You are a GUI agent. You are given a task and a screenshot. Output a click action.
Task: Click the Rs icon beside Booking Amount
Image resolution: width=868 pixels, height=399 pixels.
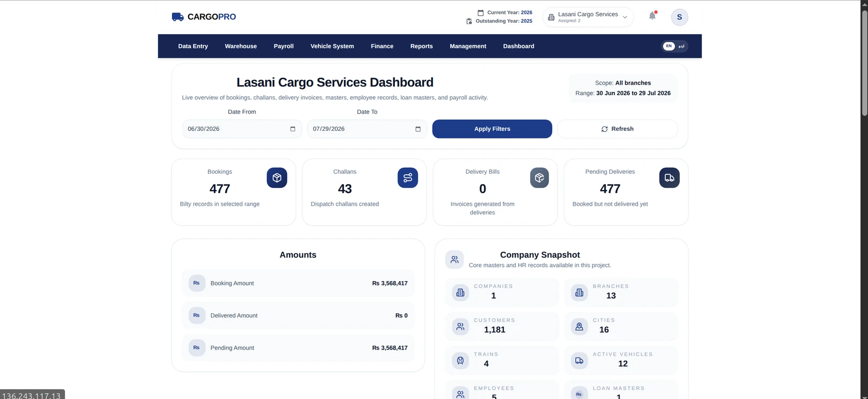pos(196,283)
